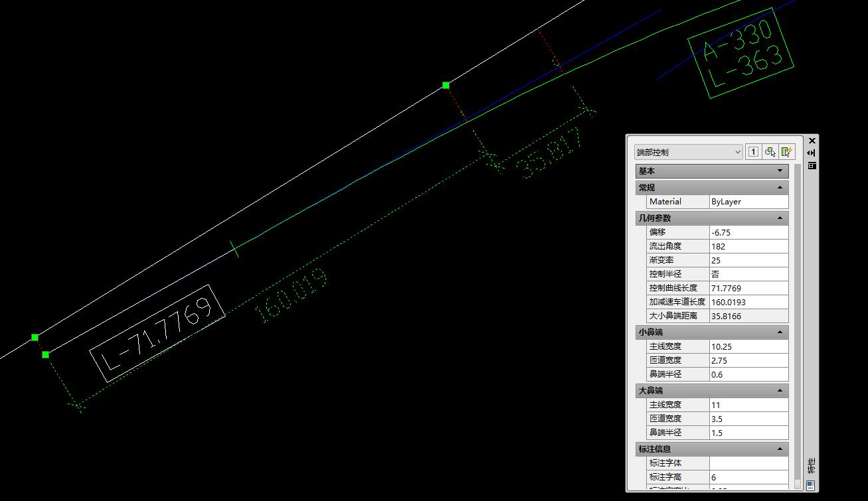Collapse the 常规 section

780,188
